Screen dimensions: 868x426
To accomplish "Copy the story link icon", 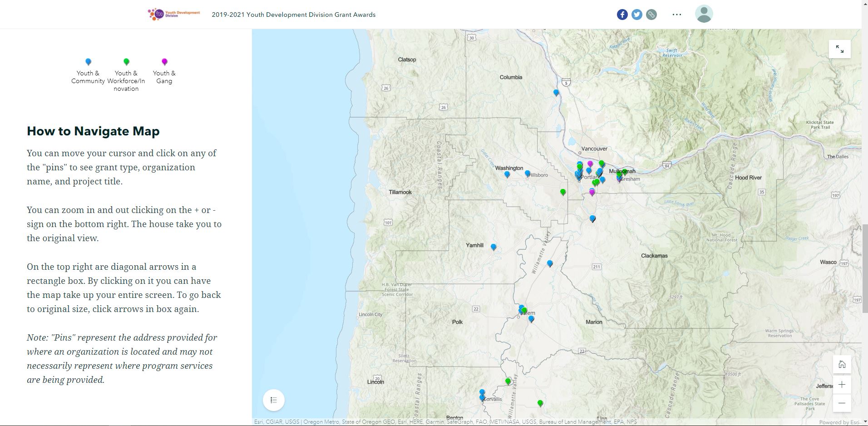I will (651, 15).
